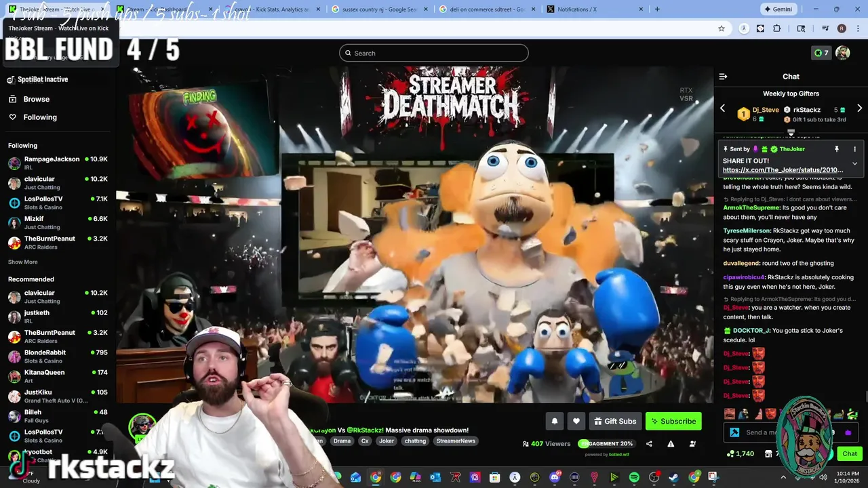Open Microsoft Store from the taskbar
This screenshot has width=868, height=488.
click(495, 477)
